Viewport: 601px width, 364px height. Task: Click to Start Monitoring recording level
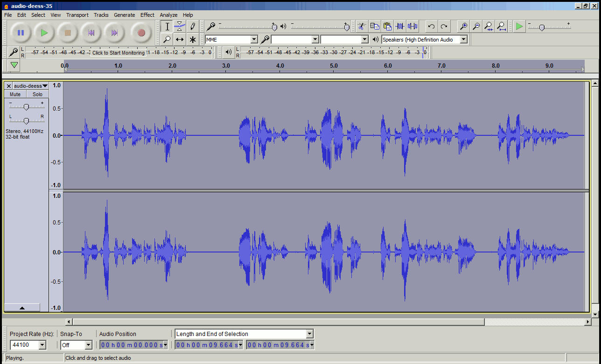[119, 53]
